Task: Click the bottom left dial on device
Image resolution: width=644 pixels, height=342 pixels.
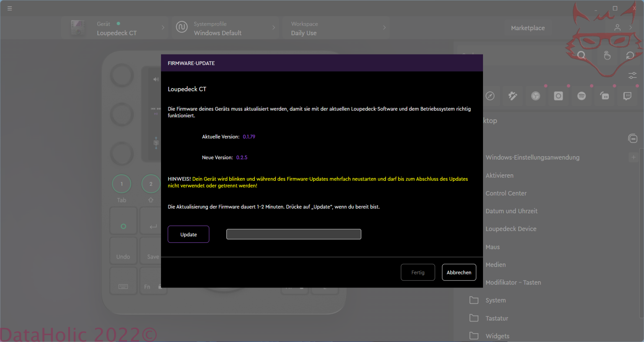Action: coord(122,153)
